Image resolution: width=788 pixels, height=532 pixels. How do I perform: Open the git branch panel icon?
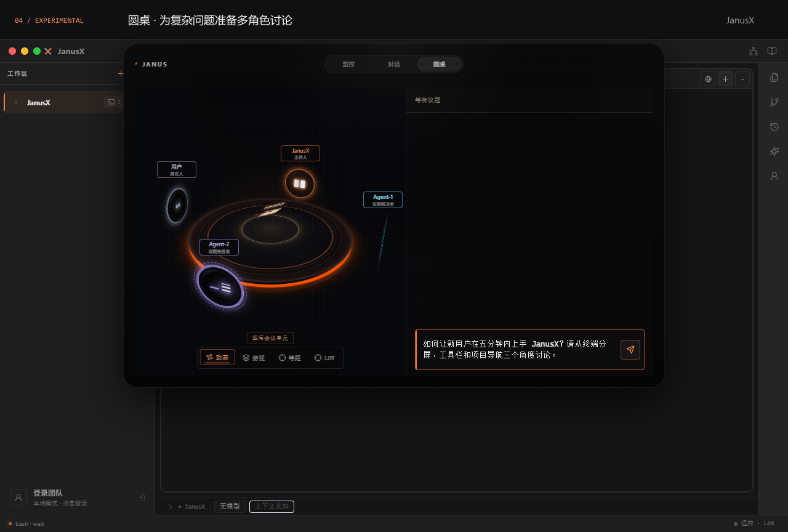[774, 102]
